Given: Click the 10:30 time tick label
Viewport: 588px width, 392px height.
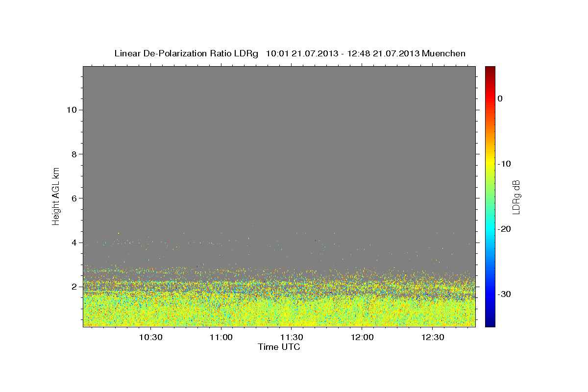Looking at the screenshot, I should tap(150, 337).
